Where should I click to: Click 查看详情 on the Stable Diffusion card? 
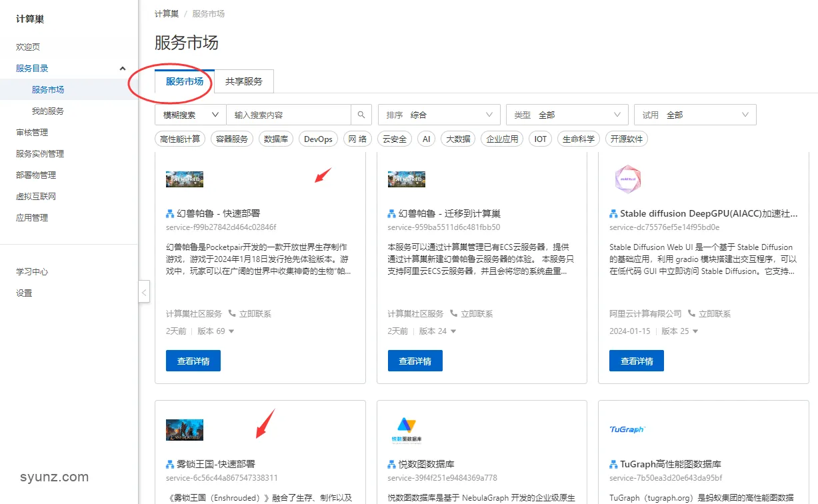636,360
